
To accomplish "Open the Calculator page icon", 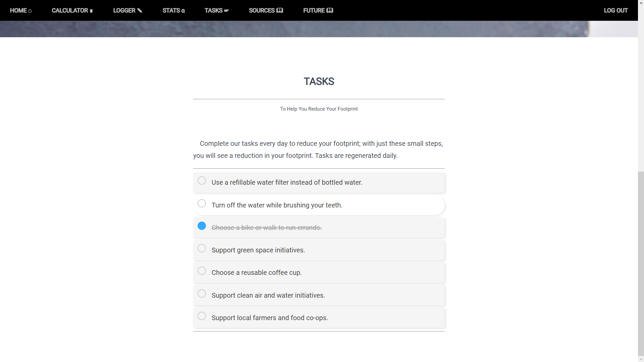I will click(91, 11).
